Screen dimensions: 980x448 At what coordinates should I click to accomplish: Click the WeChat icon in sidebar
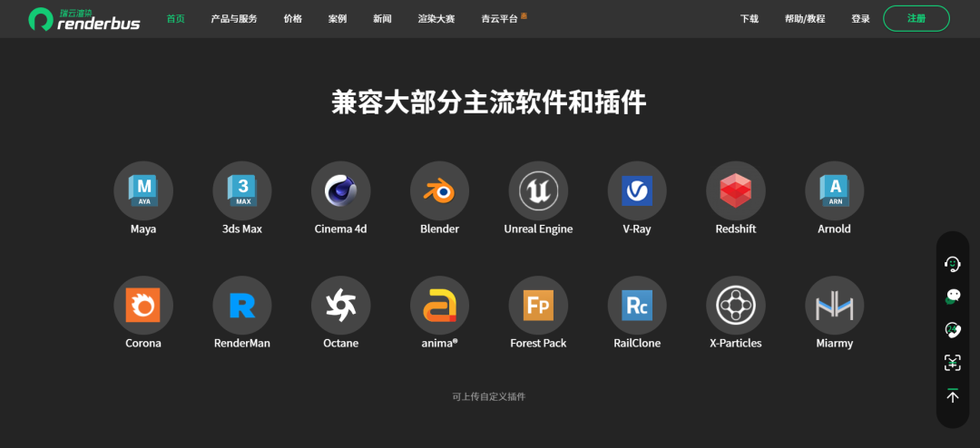pyautogui.click(x=952, y=297)
